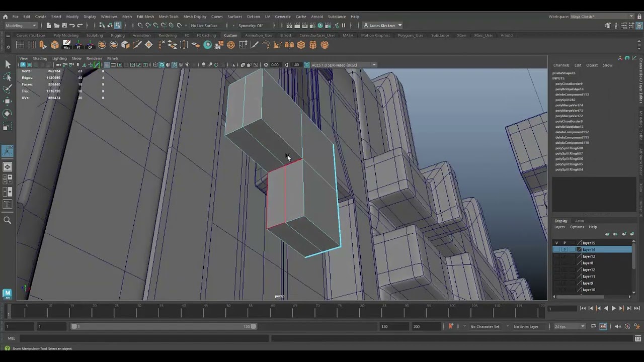Open a scene using the folder icon
Image resolution: width=644 pixels, height=362 pixels.
56,26
